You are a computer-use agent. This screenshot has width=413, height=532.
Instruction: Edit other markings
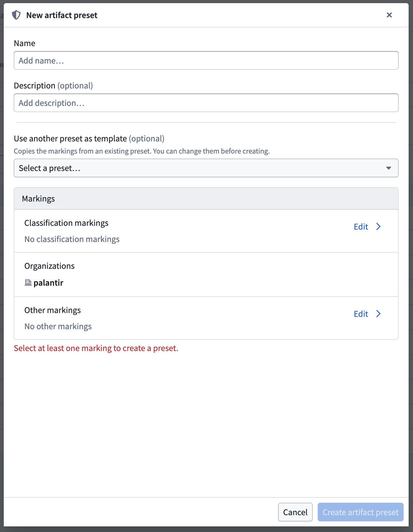[361, 314]
